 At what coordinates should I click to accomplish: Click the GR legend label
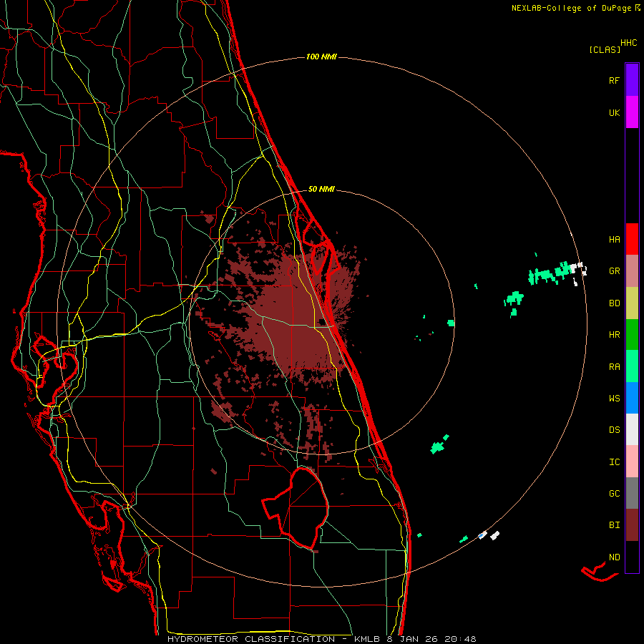click(x=615, y=271)
